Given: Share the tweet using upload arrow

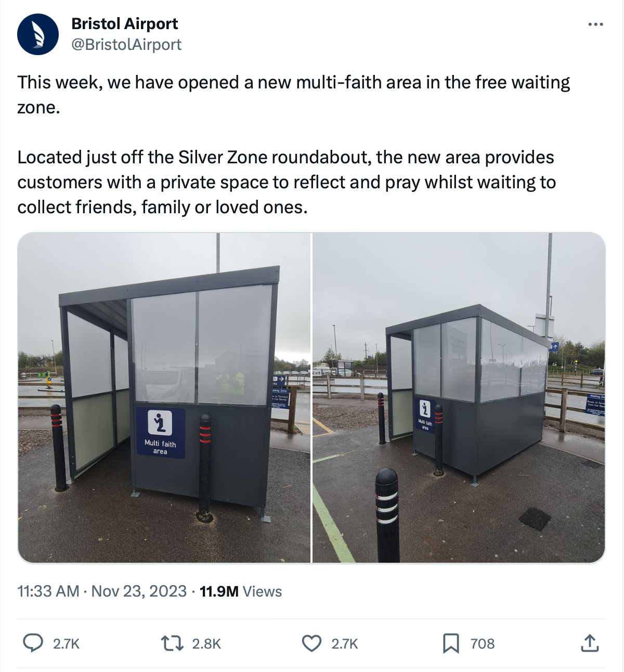Looking at the screenshot, I should pos(589,643).
